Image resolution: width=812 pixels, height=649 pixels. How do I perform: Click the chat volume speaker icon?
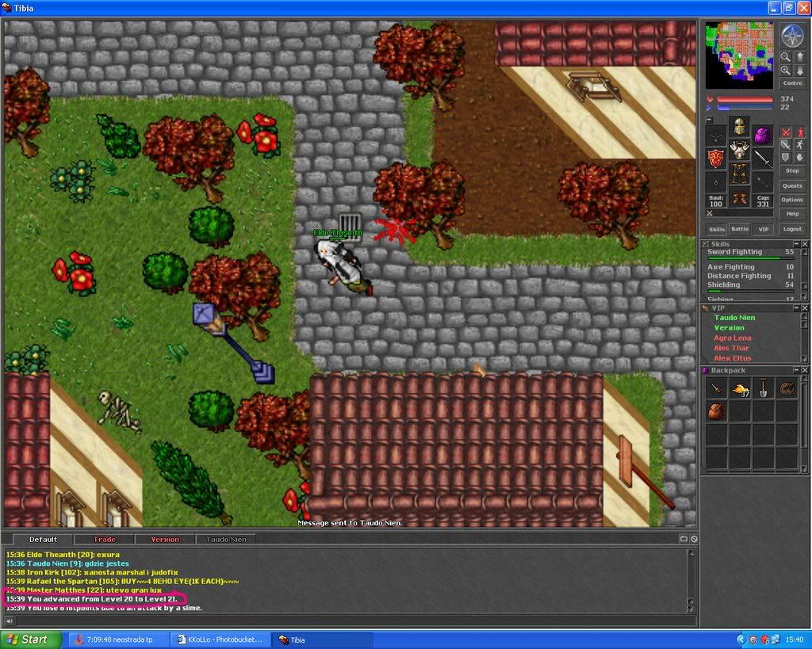pyautogui.click(x=10, y=621)
